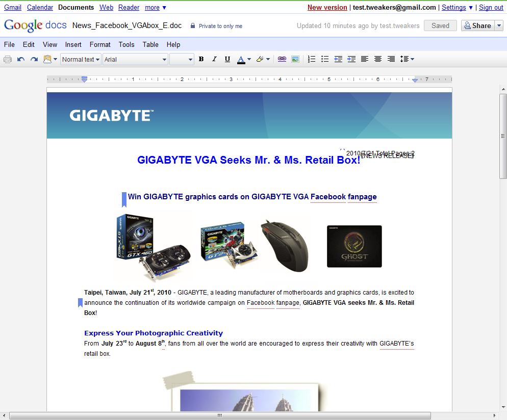Open the Help menu

click(173, 44)
